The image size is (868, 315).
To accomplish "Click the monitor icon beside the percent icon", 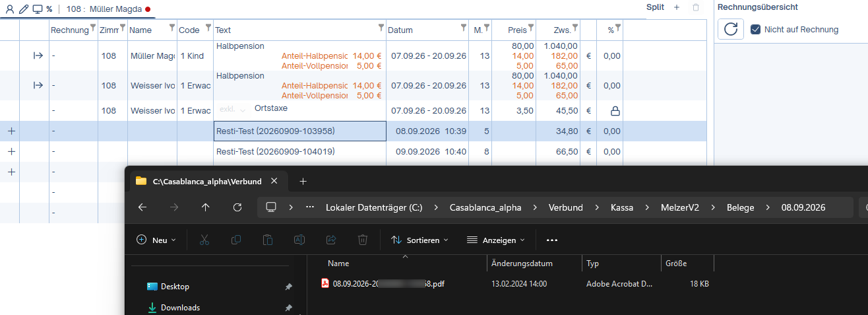I will (38, 9).
